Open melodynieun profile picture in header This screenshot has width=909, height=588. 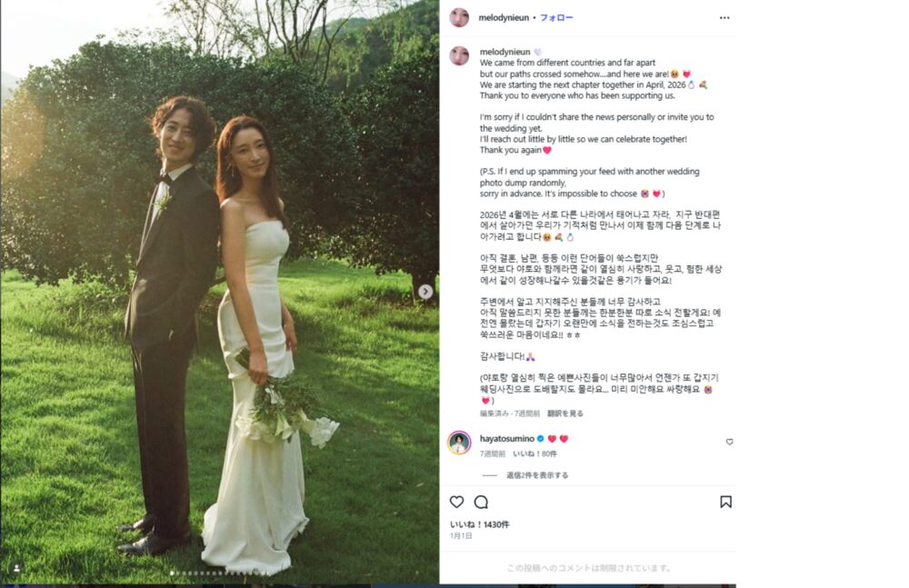tap(459, 18)
